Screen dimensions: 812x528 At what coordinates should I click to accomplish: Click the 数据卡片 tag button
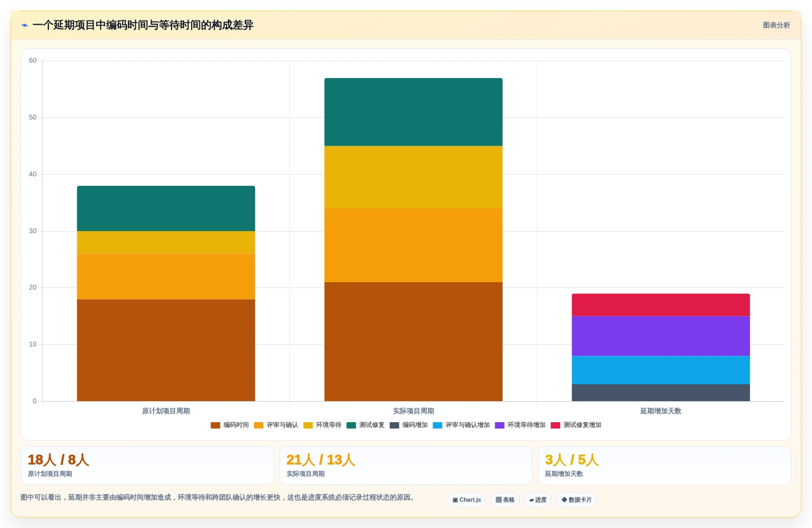(577, 500)
